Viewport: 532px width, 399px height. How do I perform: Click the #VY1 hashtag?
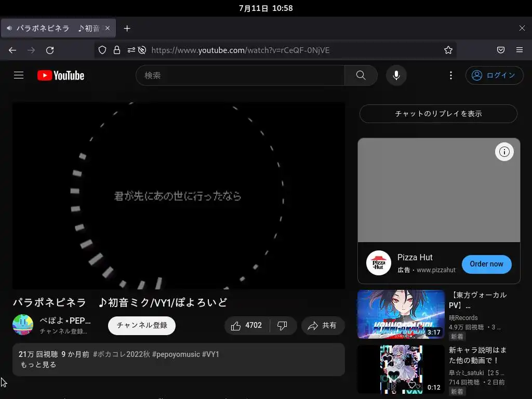tap(211, 354)
